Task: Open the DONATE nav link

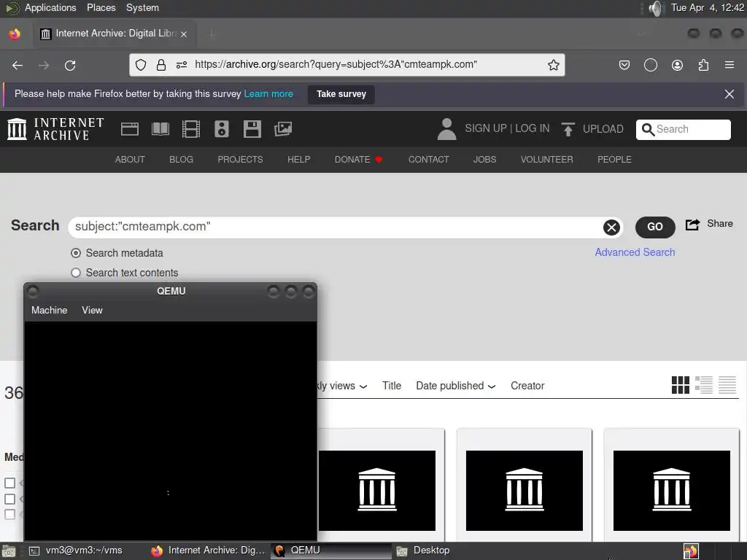Action: (358, 160)
